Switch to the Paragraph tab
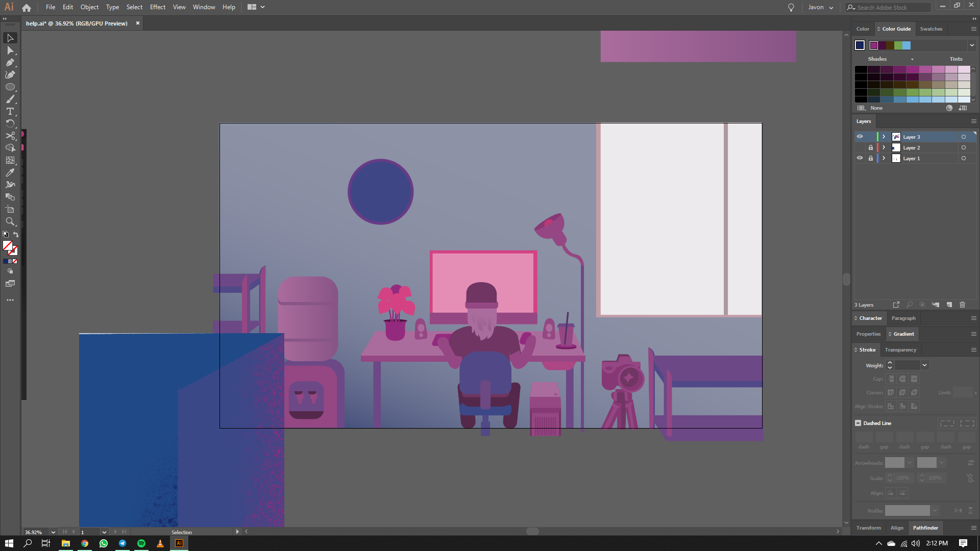This screenshot has width=980, height=551. point(903,318)
